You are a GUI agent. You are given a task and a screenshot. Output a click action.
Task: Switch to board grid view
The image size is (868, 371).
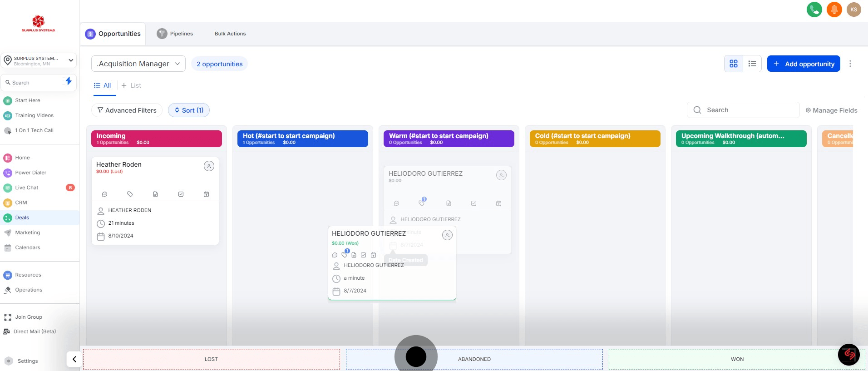coord(733,64)
